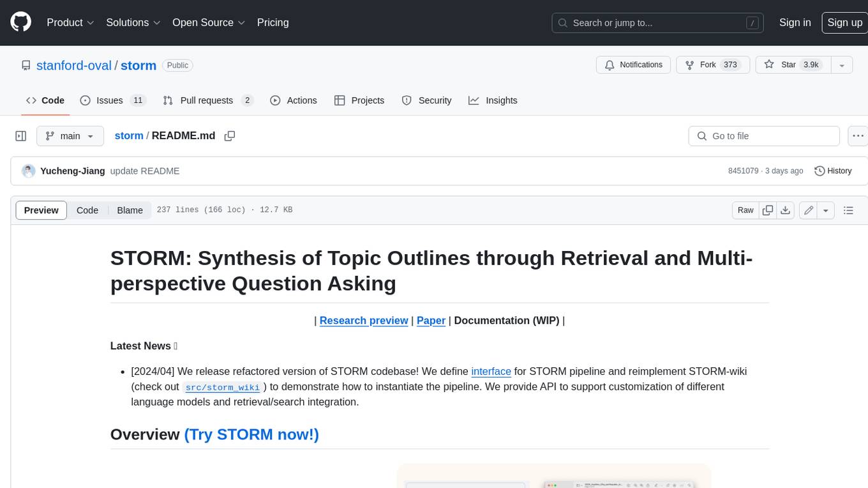Open Yucheng-Jiang author avatar

tap(28, 171)
